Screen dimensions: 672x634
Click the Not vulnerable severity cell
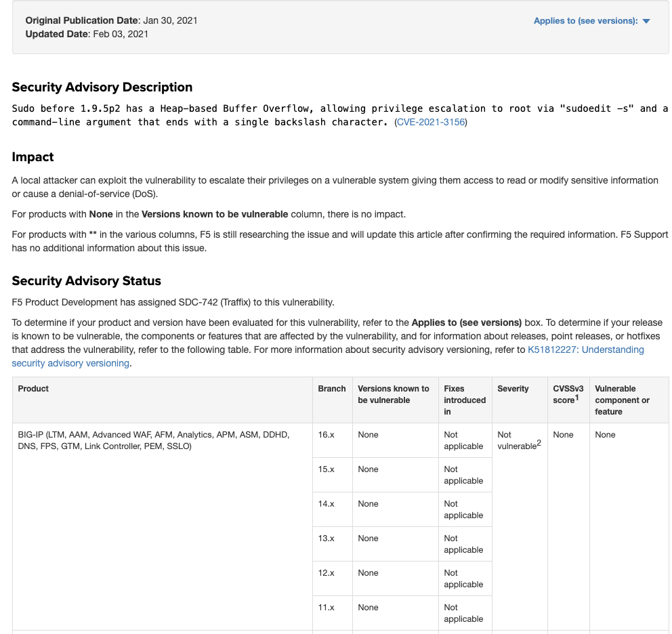[520, 526]
